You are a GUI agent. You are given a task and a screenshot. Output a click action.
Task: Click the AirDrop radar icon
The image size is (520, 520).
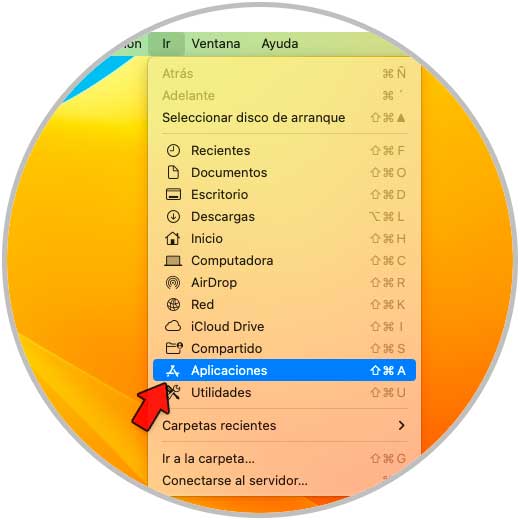[173, 283]
